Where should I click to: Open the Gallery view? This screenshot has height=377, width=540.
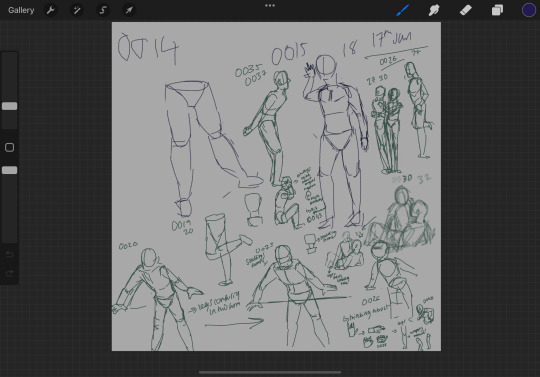pyautogui.click(x=21, y=10)
